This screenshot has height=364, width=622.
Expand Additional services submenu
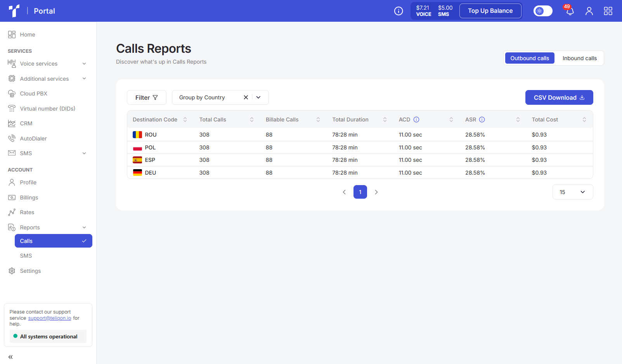(x=84, y=79)
